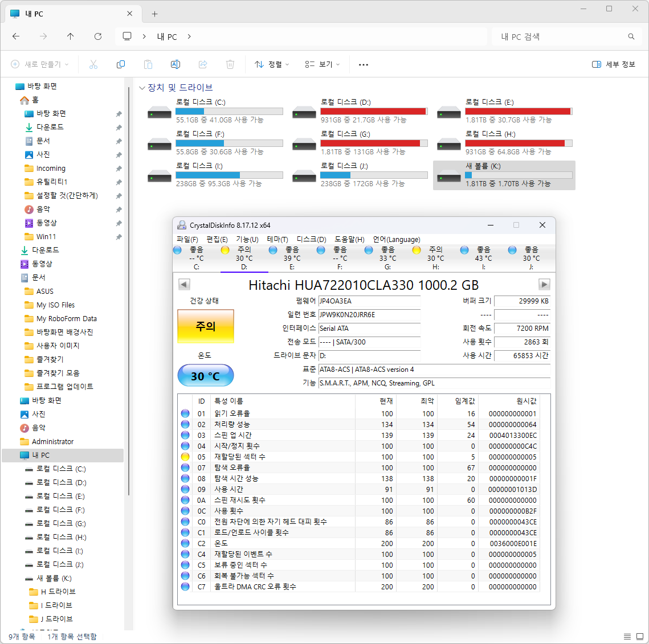Select the 재할당된 섹터 수 attribute row

pos(360,457)
